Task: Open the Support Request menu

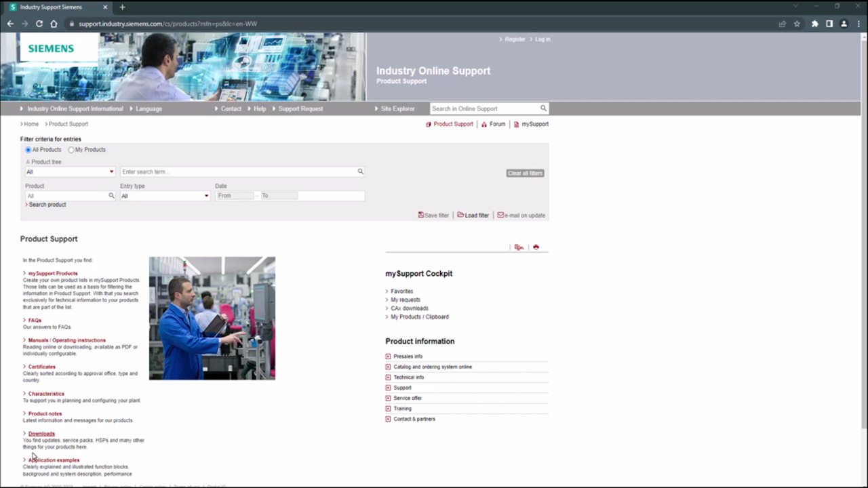Action: pos(300,108)
